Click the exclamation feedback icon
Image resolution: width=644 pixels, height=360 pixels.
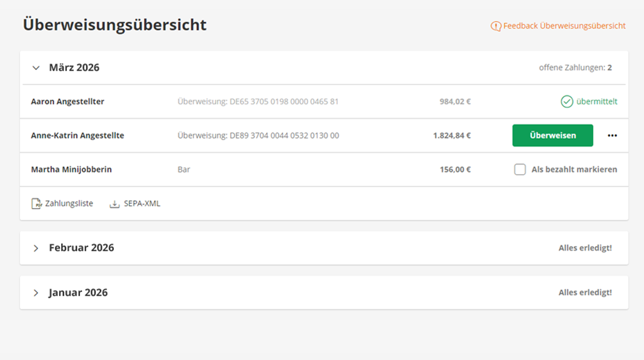(x=496, y=26)
